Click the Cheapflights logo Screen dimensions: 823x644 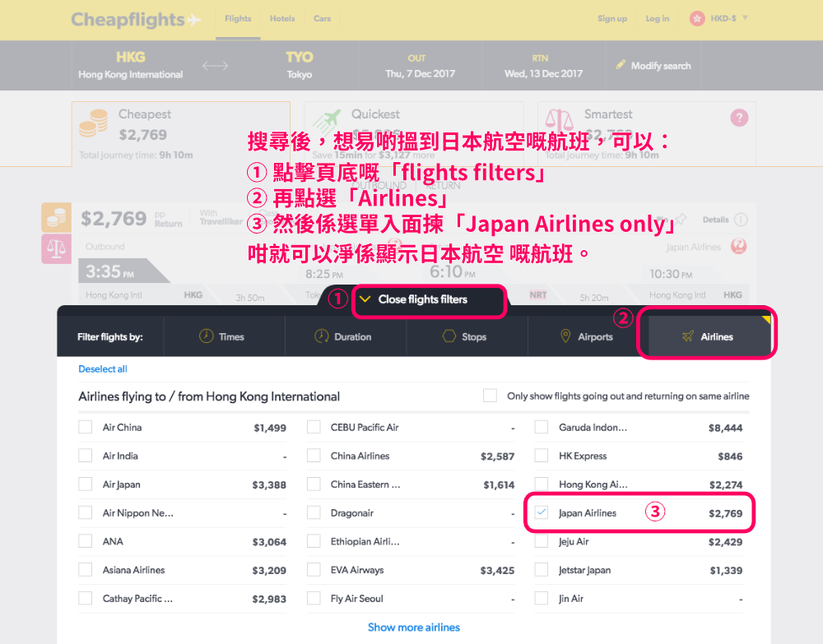[136, 20]
